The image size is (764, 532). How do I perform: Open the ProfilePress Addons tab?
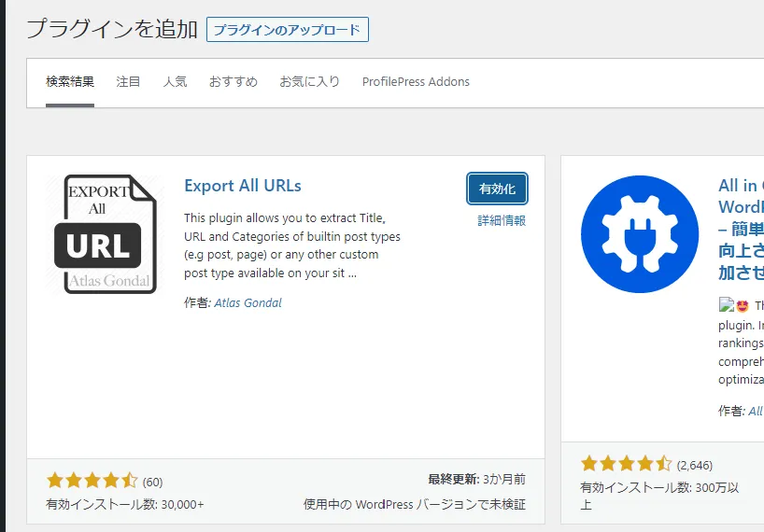pyautogui.click(x=416, y=82)
